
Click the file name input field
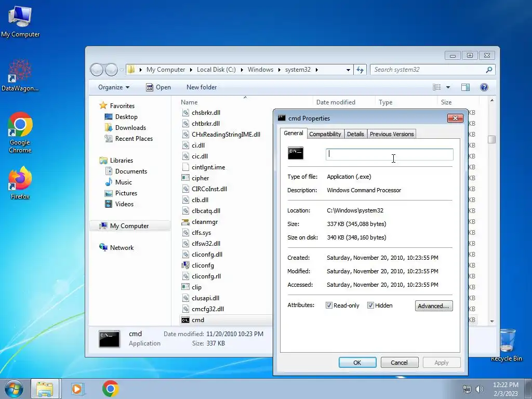[x=389, y=154]
